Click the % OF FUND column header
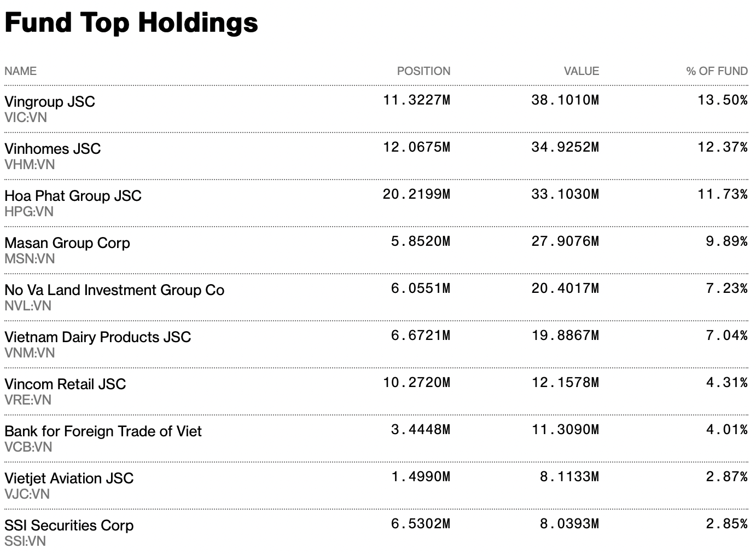 pyautogui.click(x=717, y=71)
